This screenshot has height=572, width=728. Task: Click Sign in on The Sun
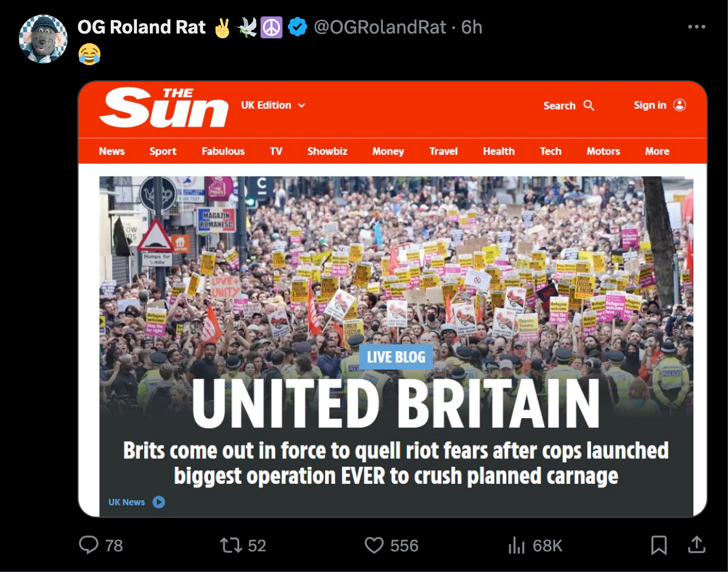click(x=659, y=105)
